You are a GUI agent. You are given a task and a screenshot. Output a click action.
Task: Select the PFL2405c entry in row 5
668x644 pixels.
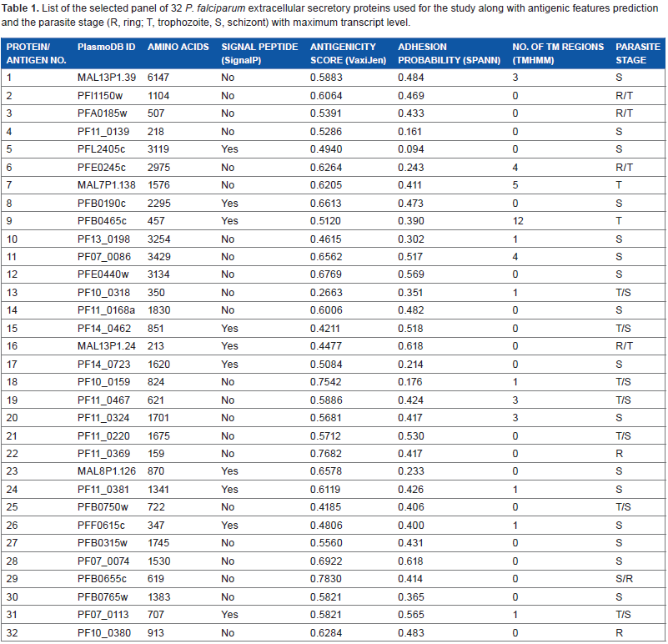click(x=101, y=149)
